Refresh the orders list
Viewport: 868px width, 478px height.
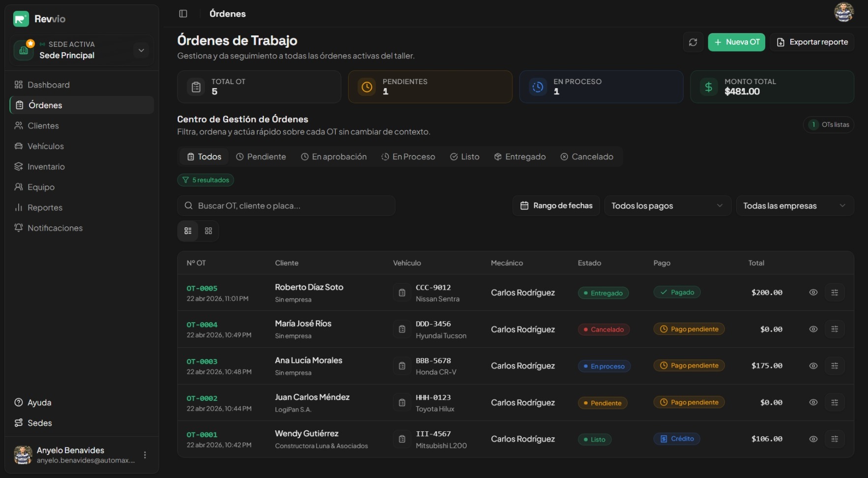click(693, 42)
